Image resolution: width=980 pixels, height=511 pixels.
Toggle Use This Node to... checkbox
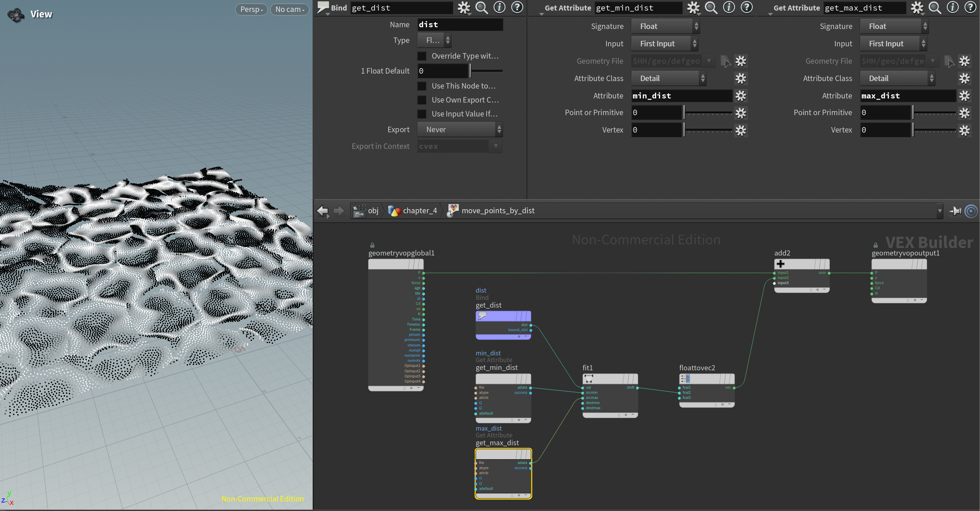tap(422, 86)
